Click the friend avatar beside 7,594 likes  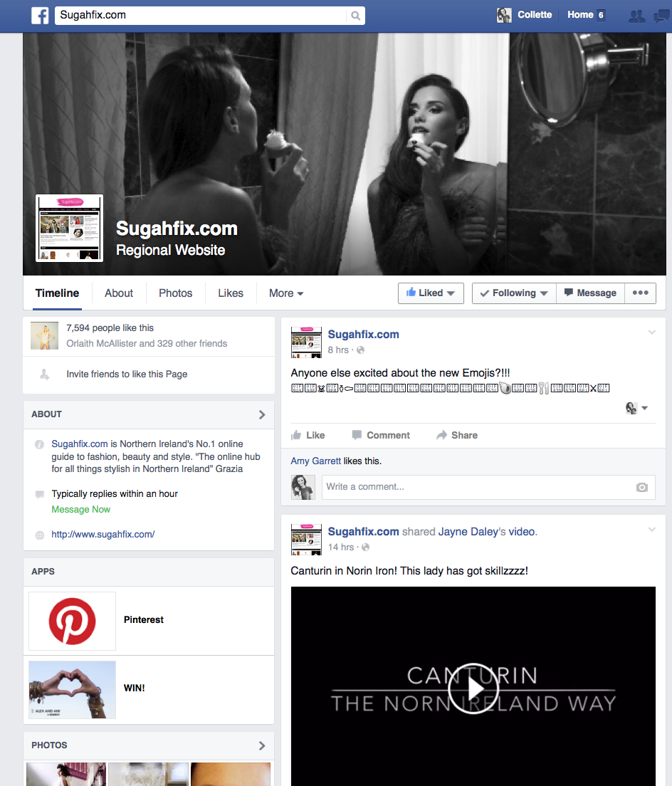[45, 336]
